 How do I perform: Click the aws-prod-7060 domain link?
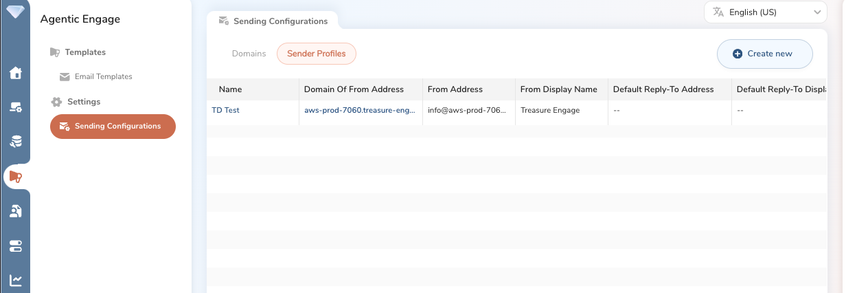[x=359, y=110]
